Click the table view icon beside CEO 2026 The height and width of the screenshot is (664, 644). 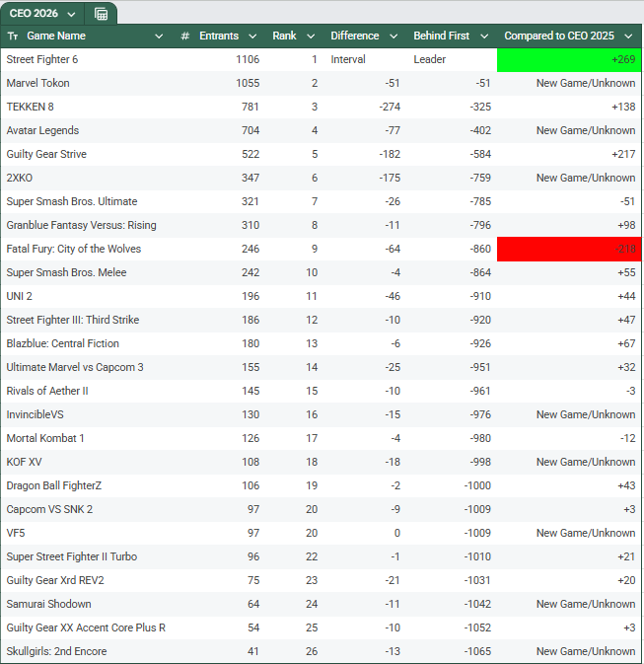coord(101,14)
